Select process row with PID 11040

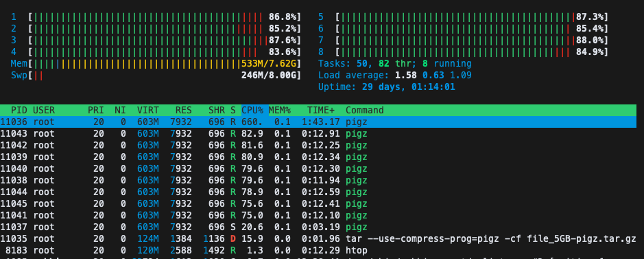(x=318, y=168)
